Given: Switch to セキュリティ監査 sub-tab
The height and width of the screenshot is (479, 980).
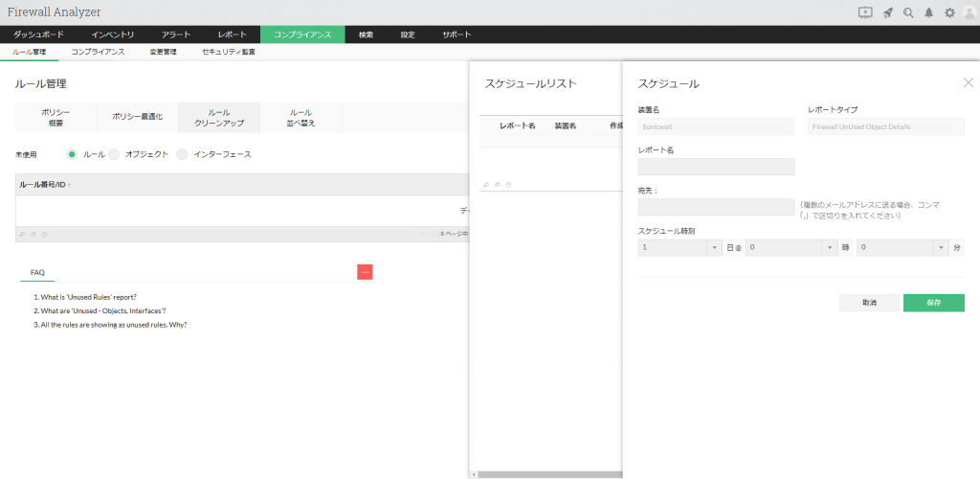Looking at the screenshot, I should pos(228,52).
